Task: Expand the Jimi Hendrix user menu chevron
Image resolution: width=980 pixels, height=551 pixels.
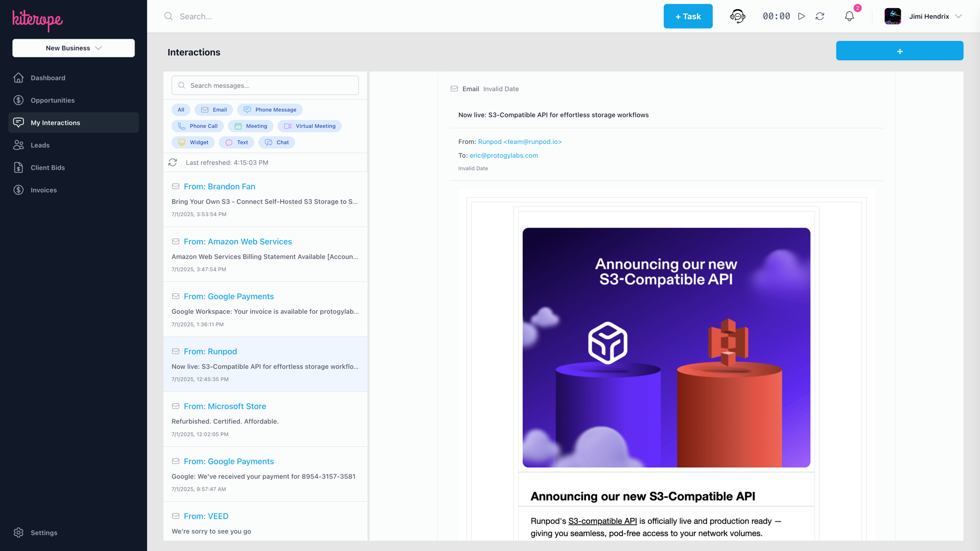Action: click(958, 16)
